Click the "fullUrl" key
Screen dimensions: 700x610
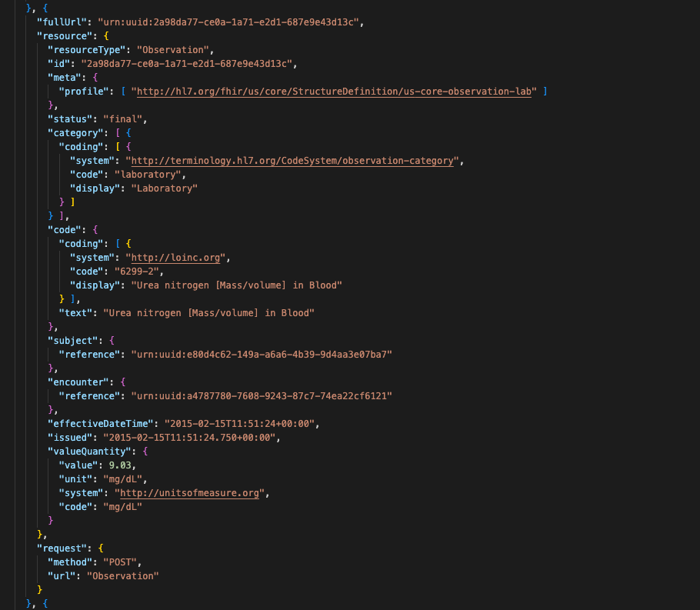coord(62,22)
